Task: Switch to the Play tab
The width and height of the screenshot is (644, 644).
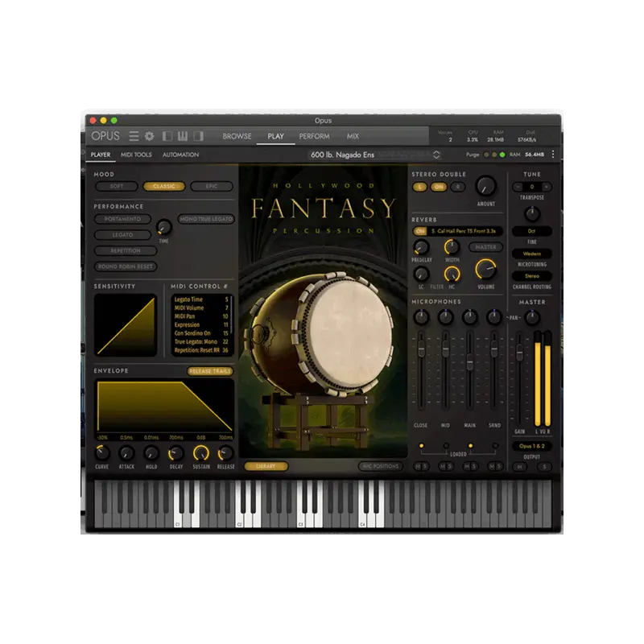Action: [x=275, y=136]
